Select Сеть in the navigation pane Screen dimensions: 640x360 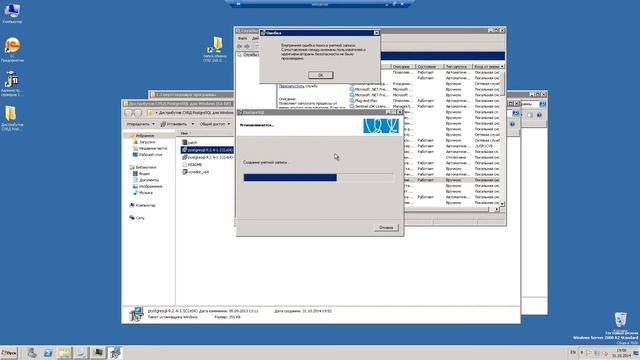click(137, 218)
